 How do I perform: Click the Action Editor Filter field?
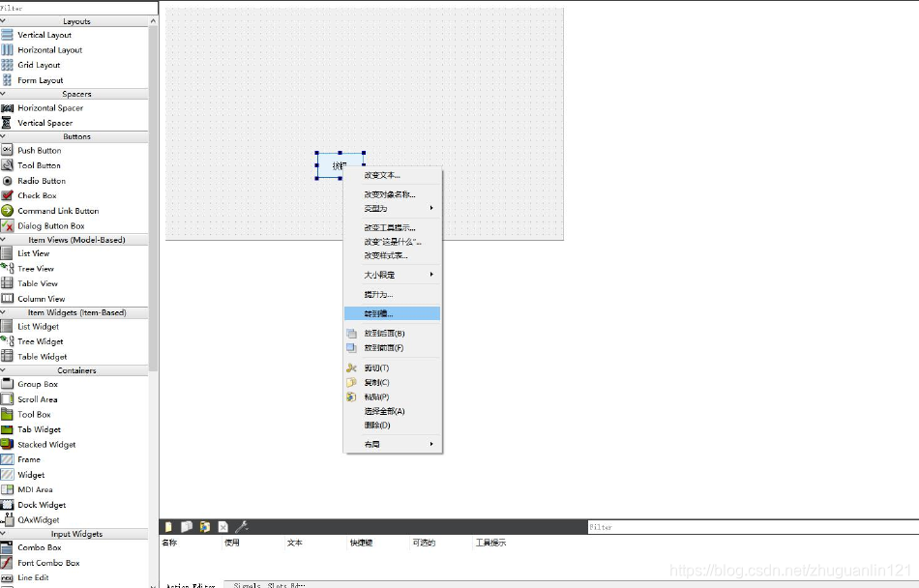tap(754, 527)
